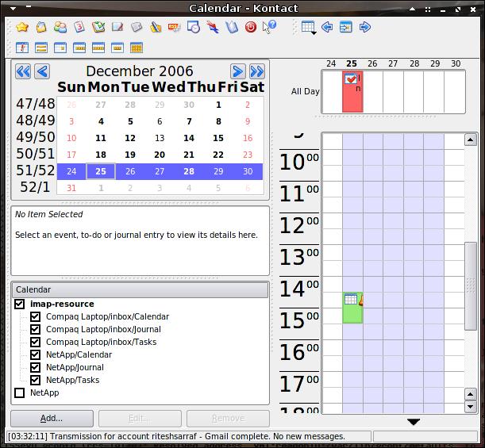Switch to Day view icon
This screenshot has width=485, height=448.
pyautogui.click(x=60, y=48)
